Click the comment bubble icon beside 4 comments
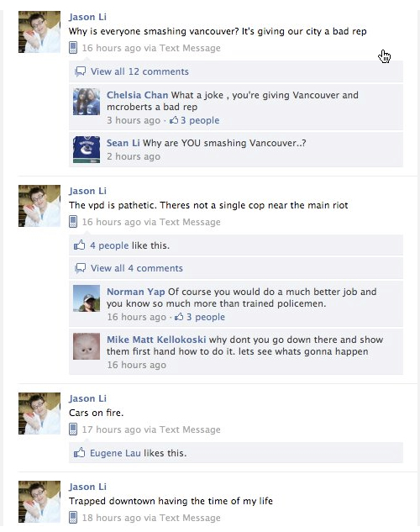The height and width of the screenshot is (532, 420). click(x=80, y=268)
